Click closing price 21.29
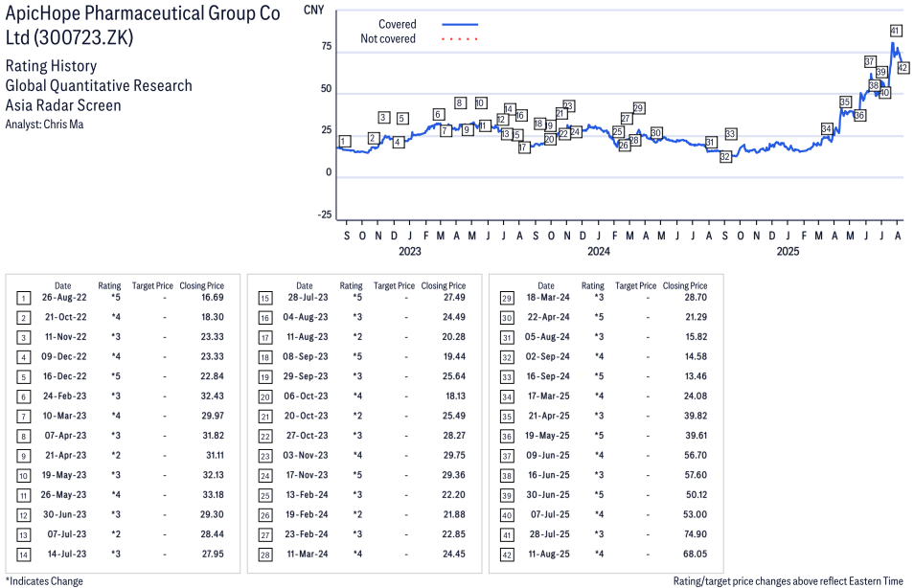Image resolution: width=914 pixels, height=588 pixels. click(696, 317)
